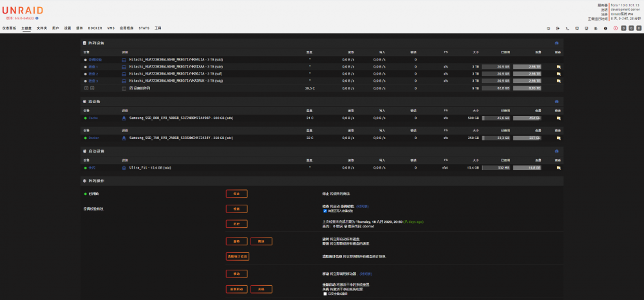The height and width of the screenshot is (300, 644).
Task: Browse the Cache pool via its folder icon
Action: coord(558,118)
